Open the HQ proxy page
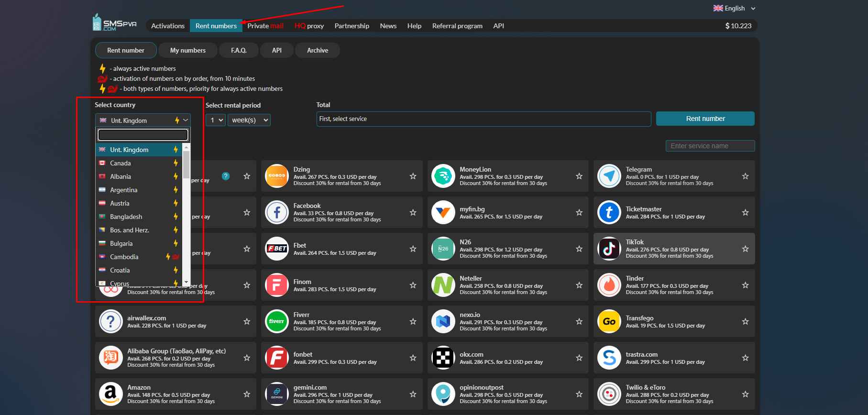This screenshot has height=415, width=868. pos(309,26)
